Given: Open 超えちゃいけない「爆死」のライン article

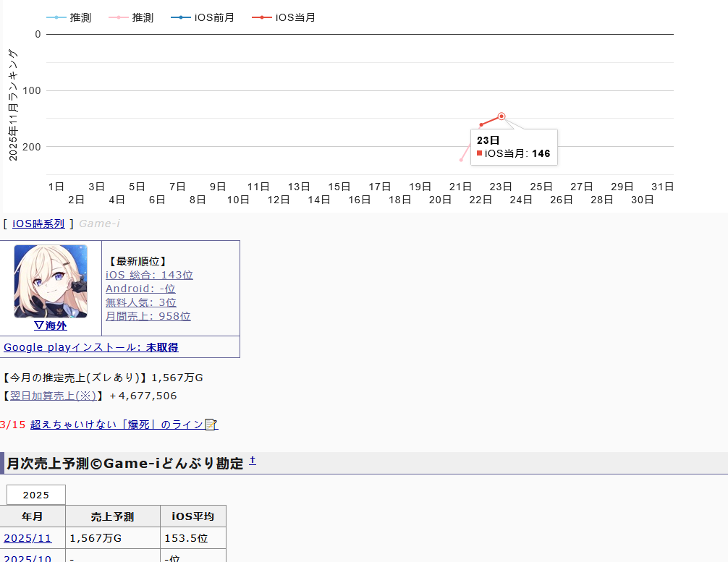Looking at the screenshot, I should 117,425.
